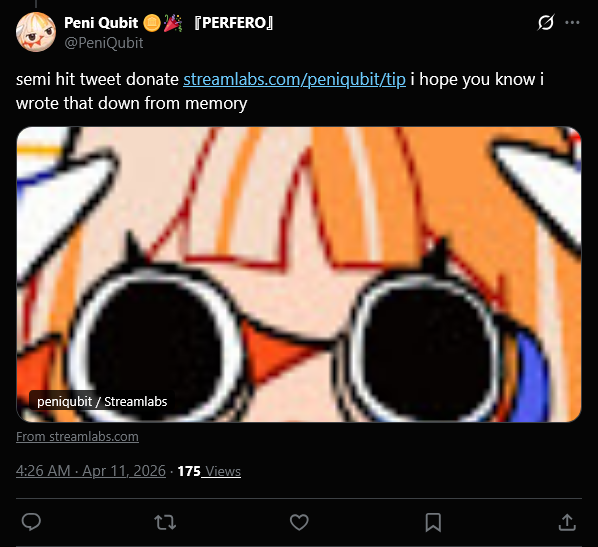Click the From streamlabs.com link

77,436
